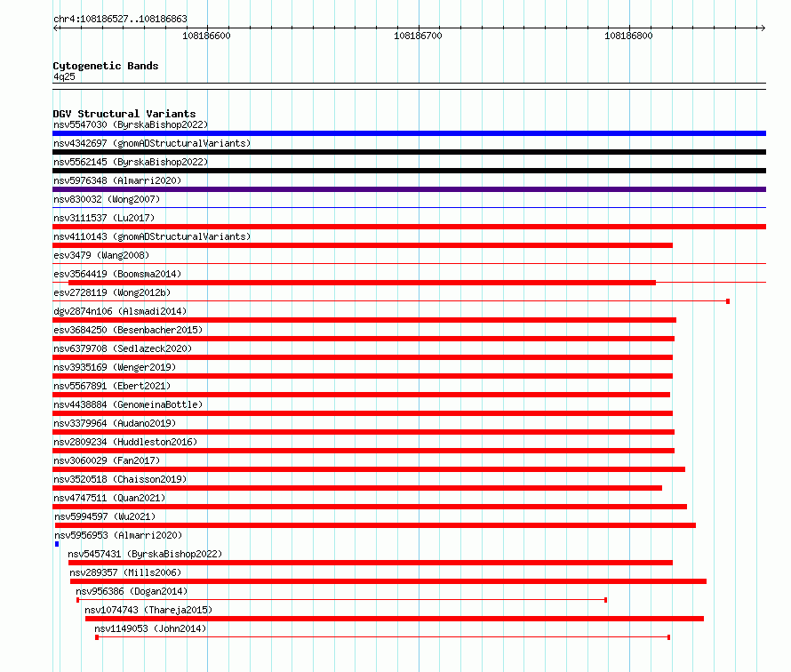Open the nsv3060029 (Fan2017) label
Image resolution: width=791 pixels, height=672 pixels.
(x=107, y=460)
